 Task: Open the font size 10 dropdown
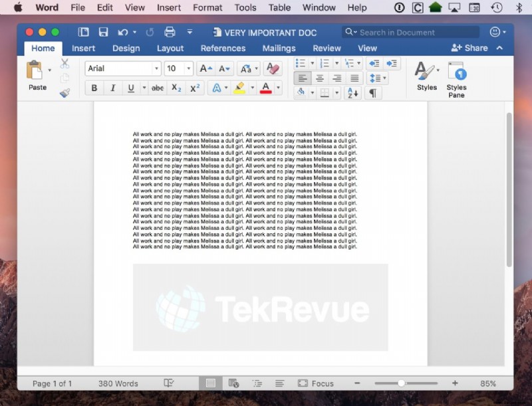[x=189, y=69]
